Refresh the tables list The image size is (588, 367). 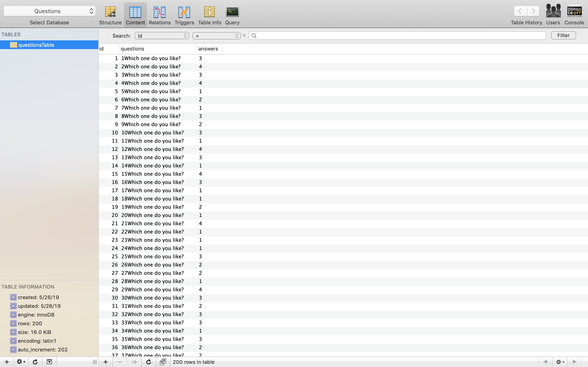pyautogui.click(x=35, y=362)
